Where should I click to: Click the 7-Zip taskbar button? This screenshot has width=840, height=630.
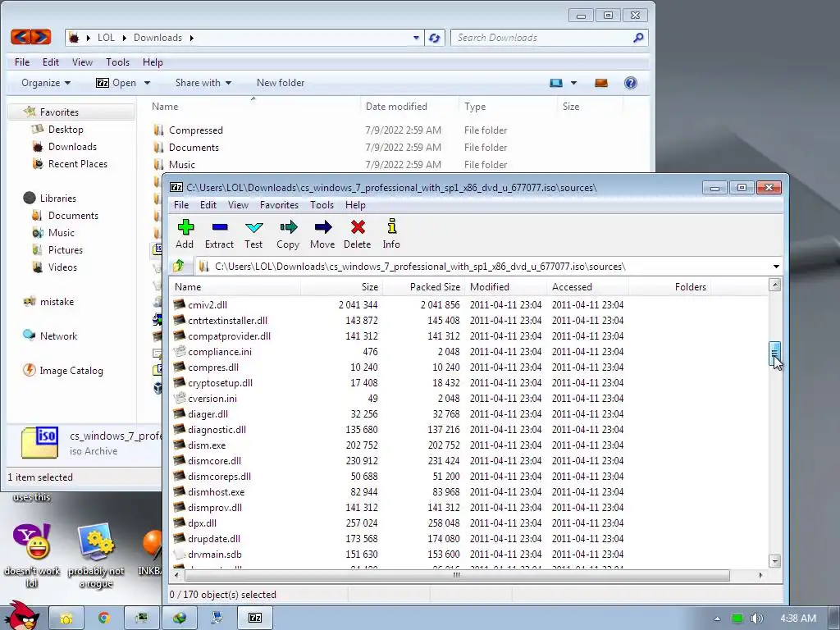click(256, 618)
